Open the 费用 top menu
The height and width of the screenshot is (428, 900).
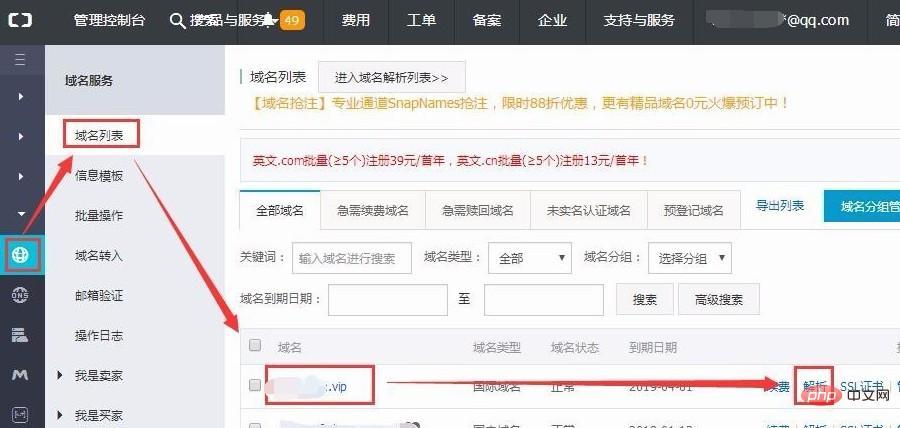[x=356, y=21]
